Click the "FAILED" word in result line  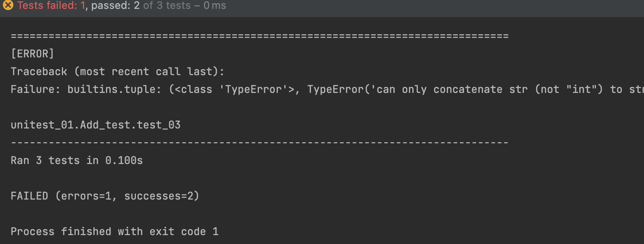(29, 196)
